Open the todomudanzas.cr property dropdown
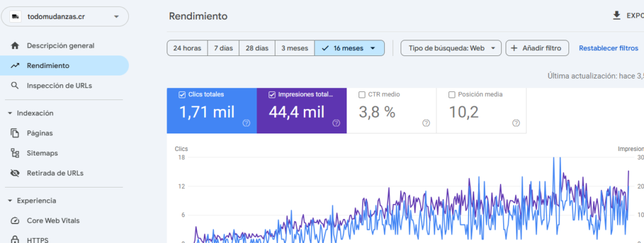This screenshot has height=243, width=644. point(65,16)
